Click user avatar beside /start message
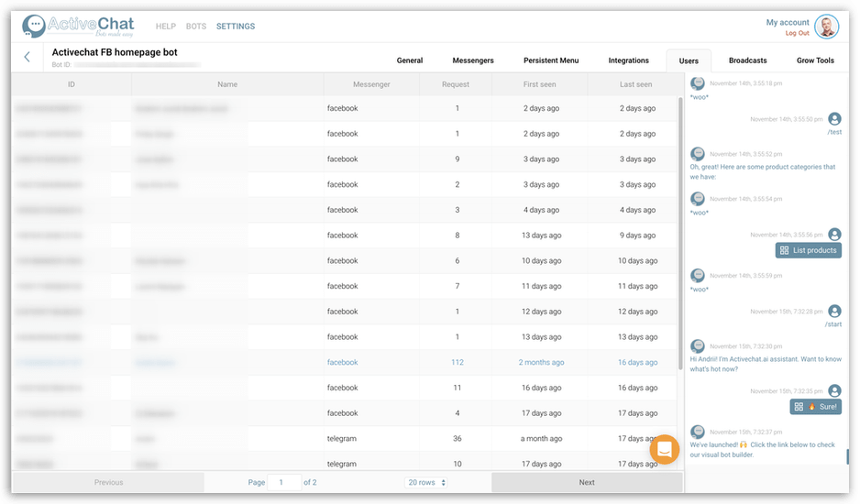Viewport: 860px width, 504px height. (x=834, y=311)
